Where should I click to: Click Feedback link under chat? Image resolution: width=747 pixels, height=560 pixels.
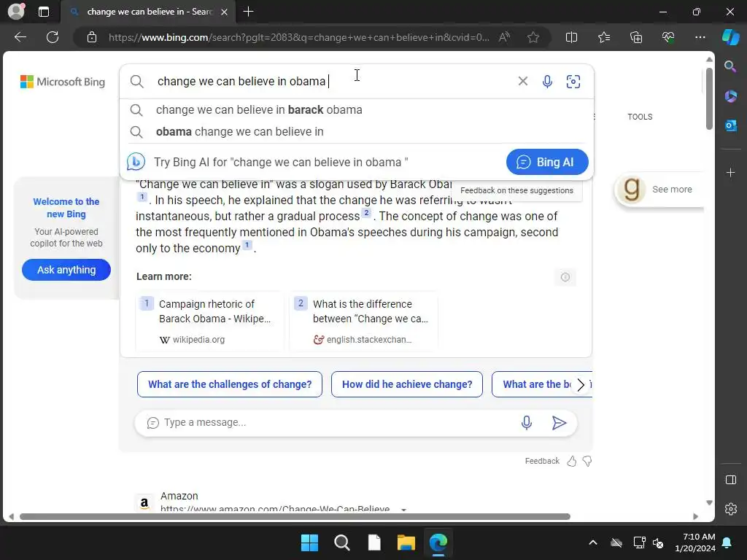pos(542,461)
